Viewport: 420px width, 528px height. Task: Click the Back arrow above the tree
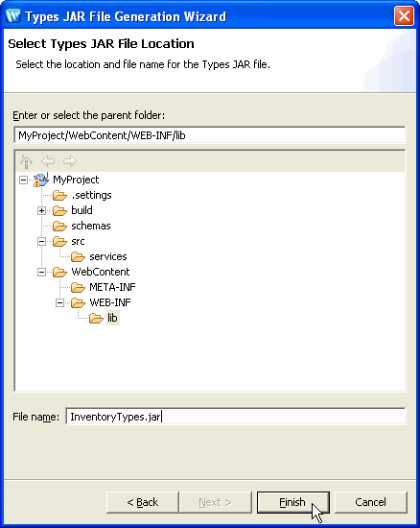[48, 161]
